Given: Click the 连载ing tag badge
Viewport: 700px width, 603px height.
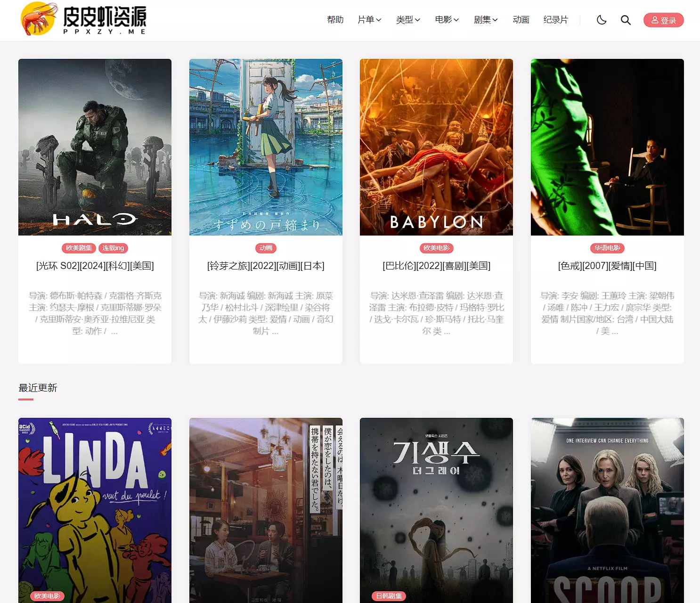Looking at the screenshot, I should 113,248.
